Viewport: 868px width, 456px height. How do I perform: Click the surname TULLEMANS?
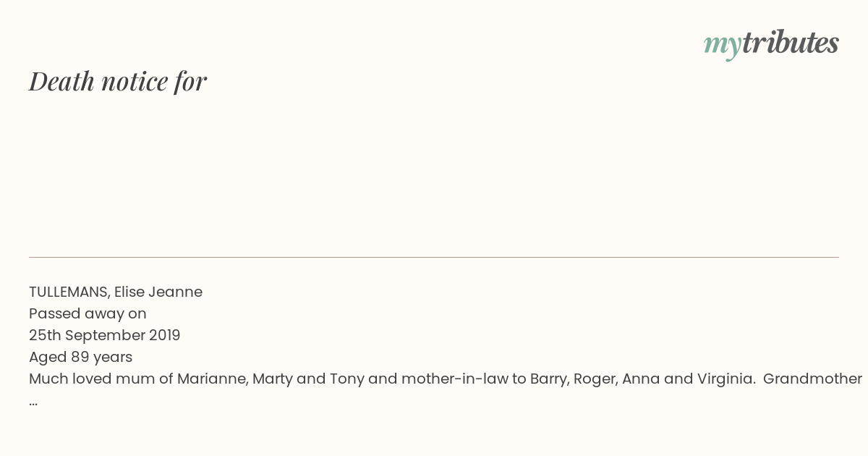click(69, 292)
